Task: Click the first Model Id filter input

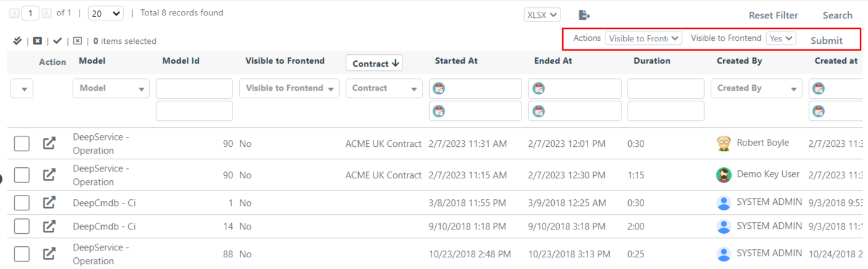Action: (x=194, y=88)
